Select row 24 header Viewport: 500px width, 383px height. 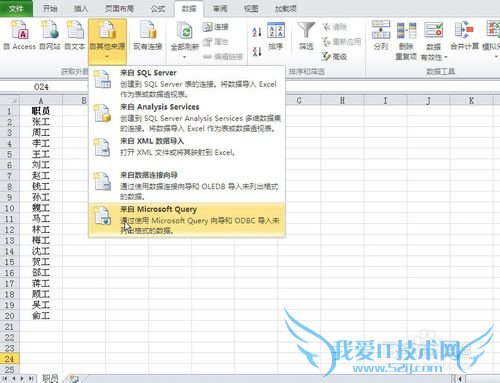pyautogui.click(x=10, y=359)
